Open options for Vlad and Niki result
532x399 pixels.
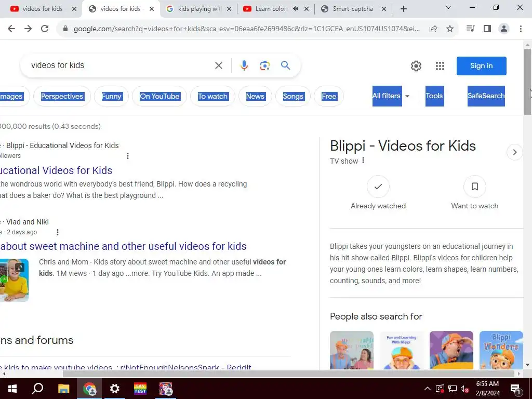(x=58, y=232)
